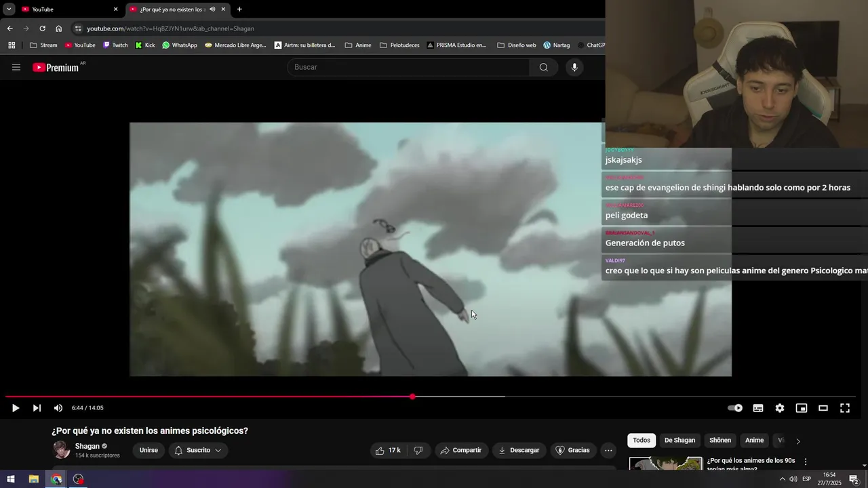
Task: Open the apps grid in bookmarks bar
Action: [12, 45]
